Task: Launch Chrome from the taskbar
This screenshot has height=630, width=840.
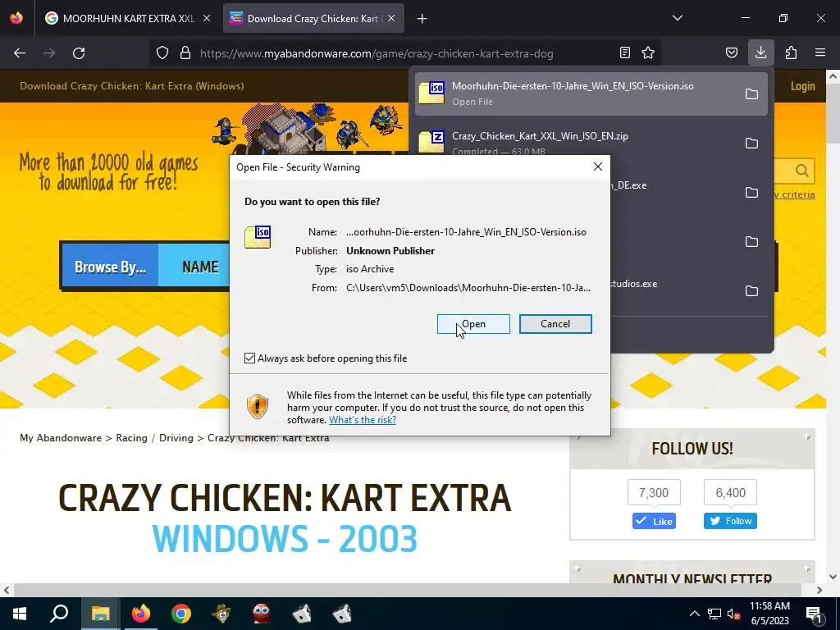Action: pos(181,614)
